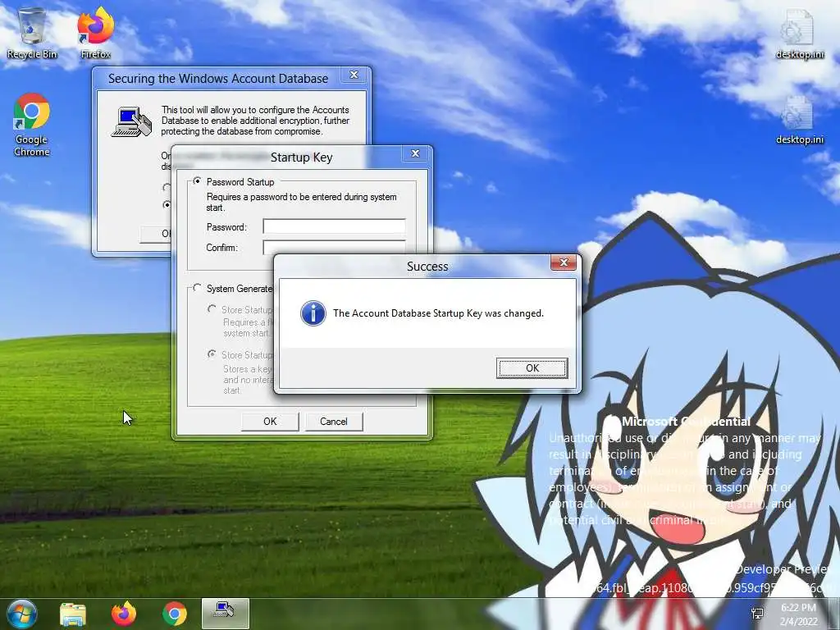Click the Success message text about Startup Key
Screen dimensions: 840x630
point(438,313)
